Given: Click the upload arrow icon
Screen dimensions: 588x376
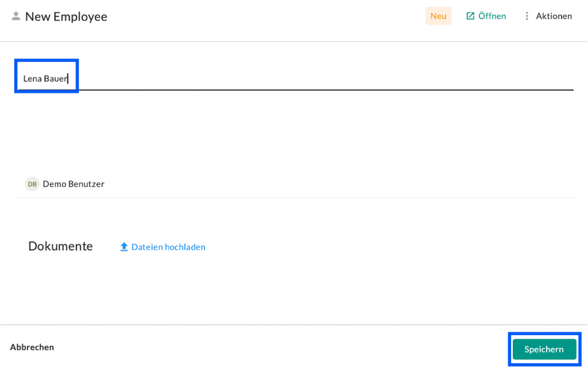Looking at the screenshot, I should [x=124, y=247].
